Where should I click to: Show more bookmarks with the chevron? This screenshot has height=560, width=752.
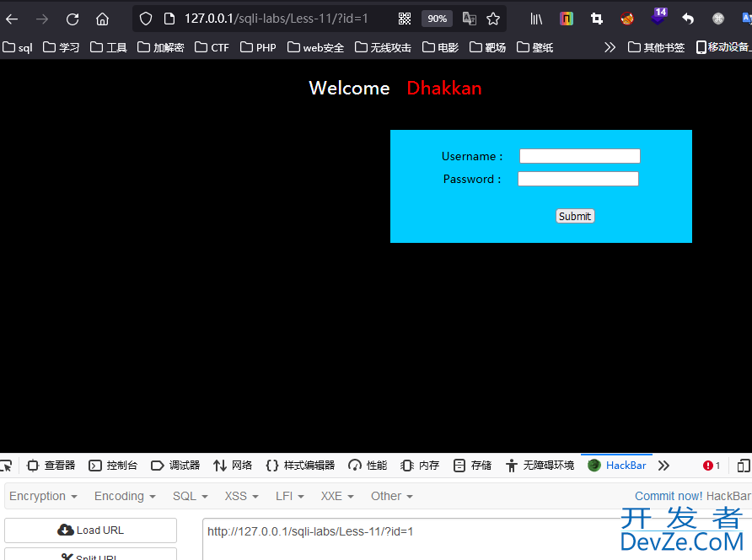click(x=610, y=47)
